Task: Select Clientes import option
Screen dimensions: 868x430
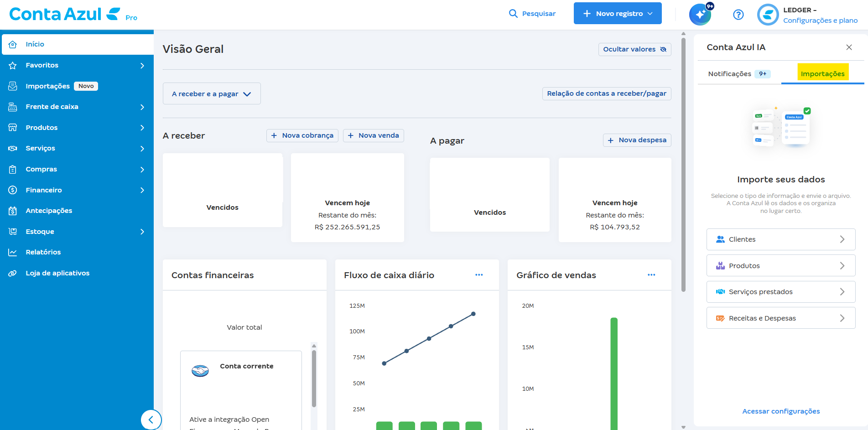Action: [x=781, y=239]
